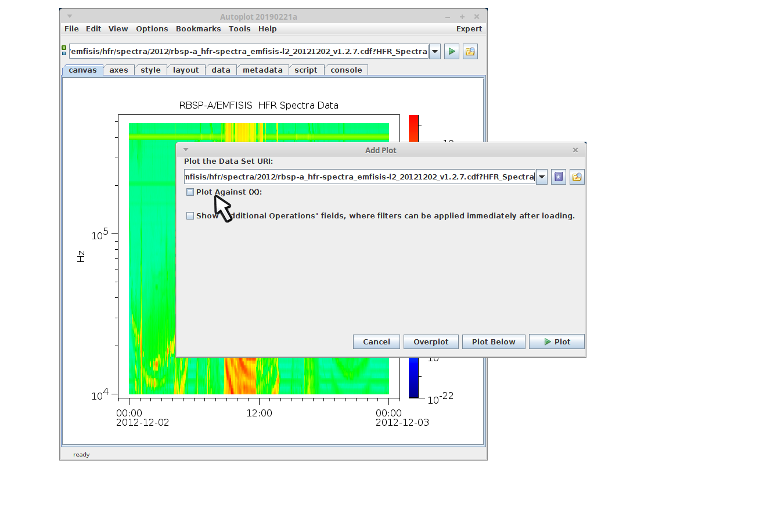Open the folder inspect icon in Add Plot dialog
Screen dimensions: 781x532
coord(577,177)
